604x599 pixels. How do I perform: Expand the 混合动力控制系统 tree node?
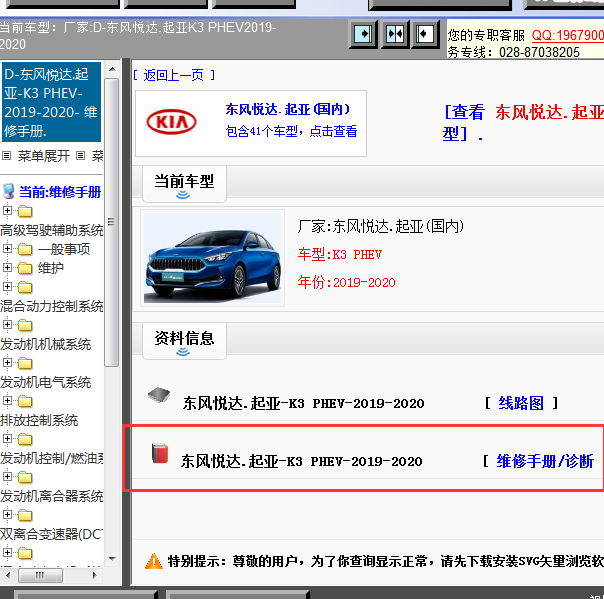[7, 287]
